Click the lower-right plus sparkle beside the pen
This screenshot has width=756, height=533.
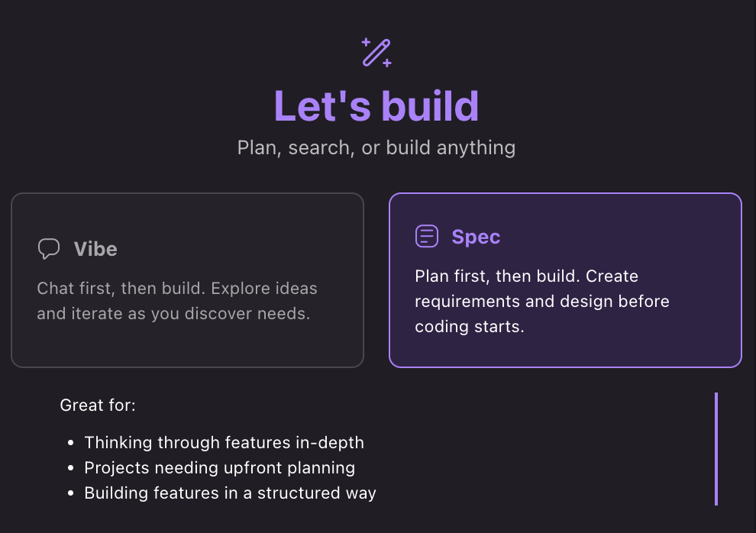coord(387,62)
